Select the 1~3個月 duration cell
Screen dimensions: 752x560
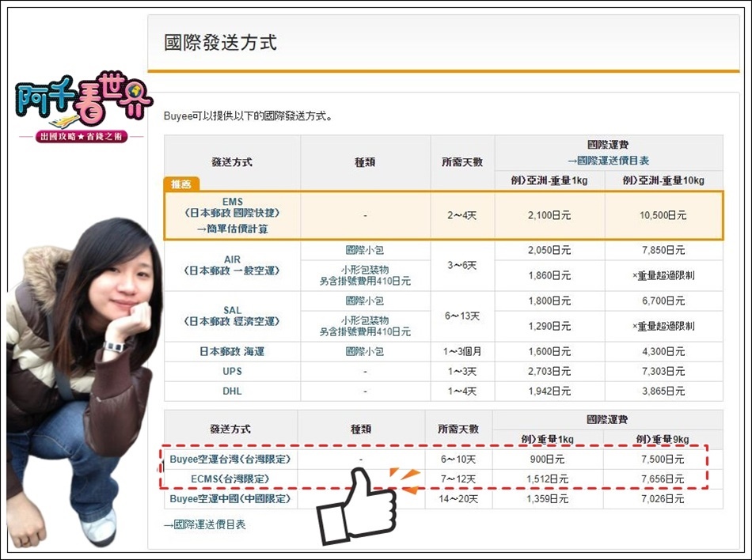pos(462,352)
